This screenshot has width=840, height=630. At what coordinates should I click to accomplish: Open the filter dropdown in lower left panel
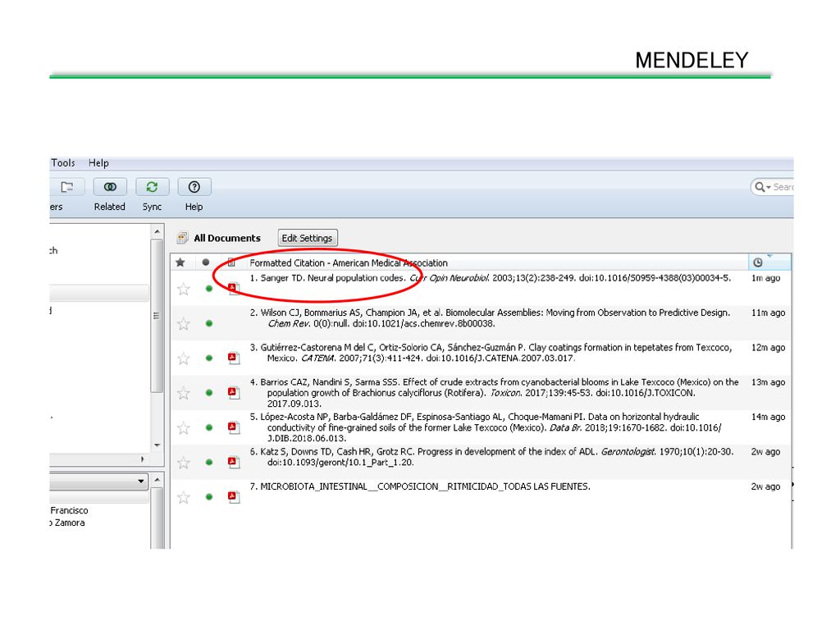click(141, 481)
